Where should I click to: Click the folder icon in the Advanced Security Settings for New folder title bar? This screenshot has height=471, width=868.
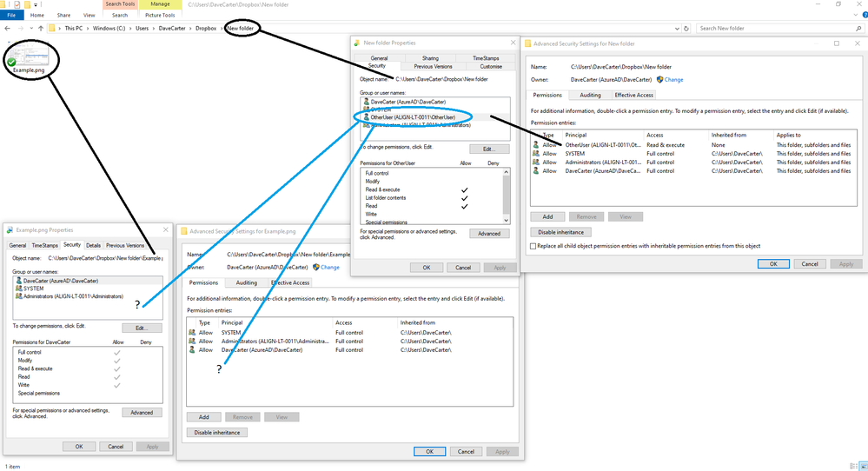coord(527,43)
